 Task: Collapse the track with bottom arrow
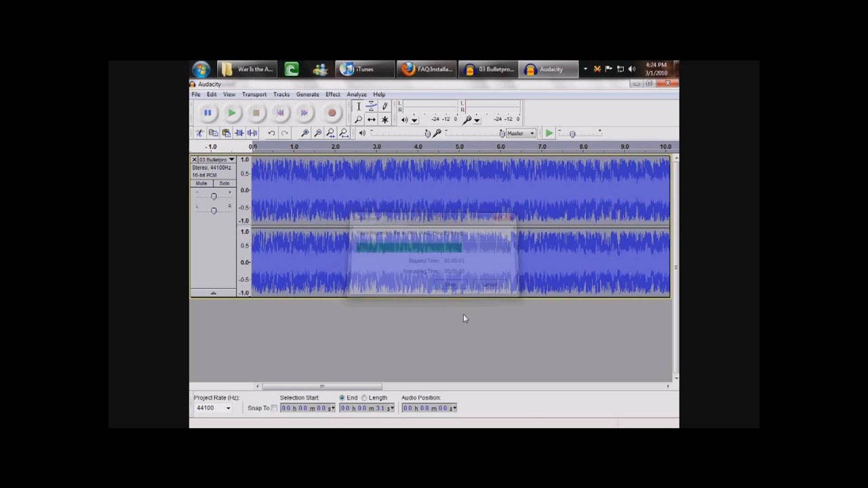click(x=213, y=293)
